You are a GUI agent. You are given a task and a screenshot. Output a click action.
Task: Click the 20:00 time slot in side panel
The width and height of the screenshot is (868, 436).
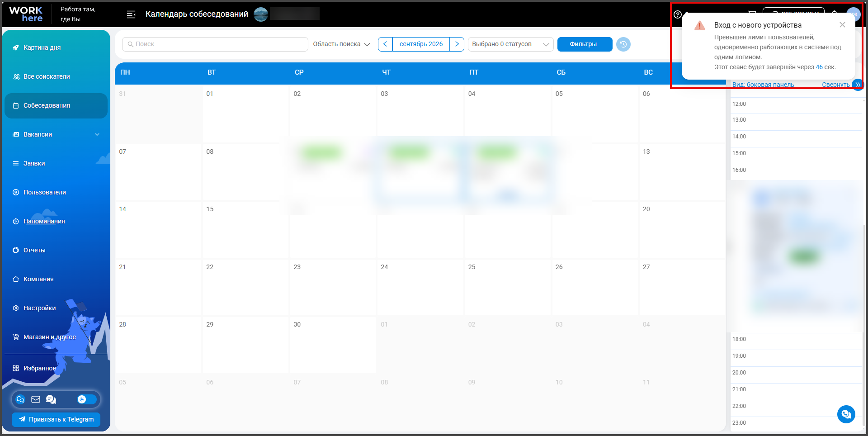(x=797, y=375)
